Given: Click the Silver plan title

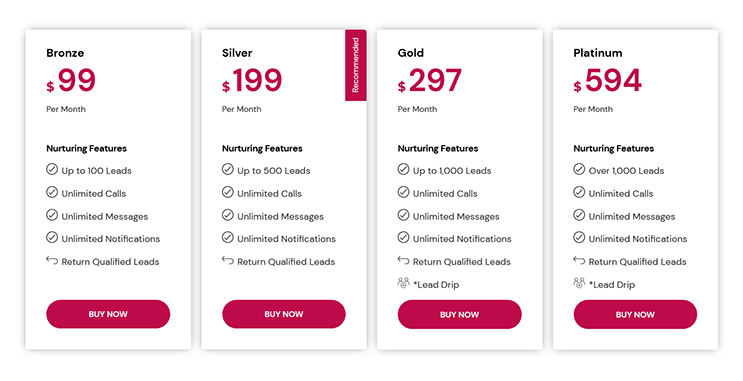Looking at the screenshot, I should [237, 53].
